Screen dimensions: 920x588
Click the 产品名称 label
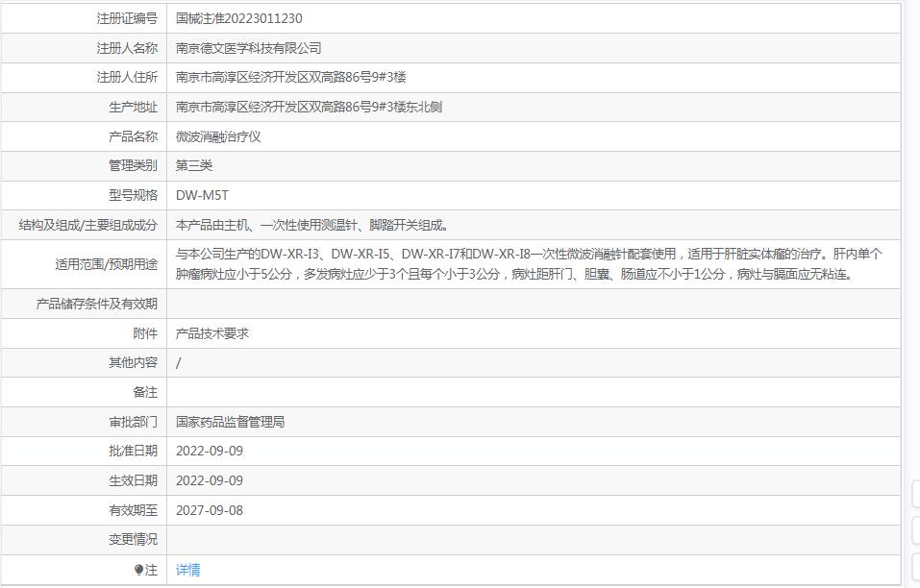click(134, 136)
